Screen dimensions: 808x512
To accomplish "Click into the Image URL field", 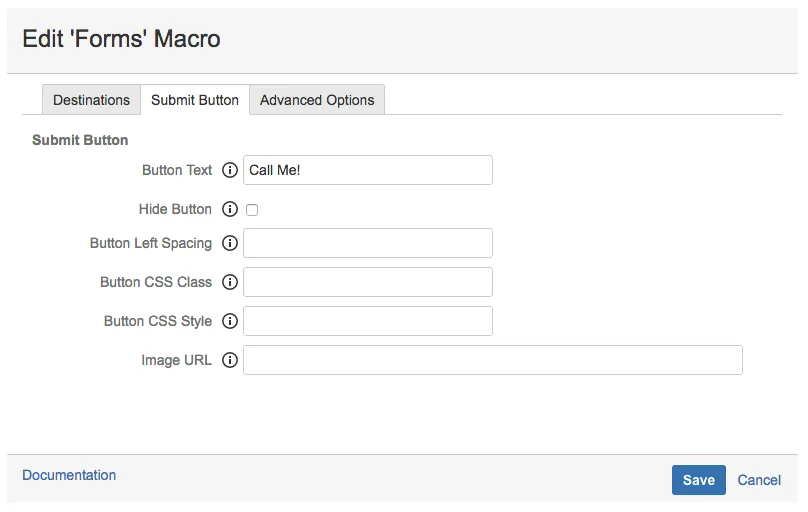I will click(x=493, y=360).
